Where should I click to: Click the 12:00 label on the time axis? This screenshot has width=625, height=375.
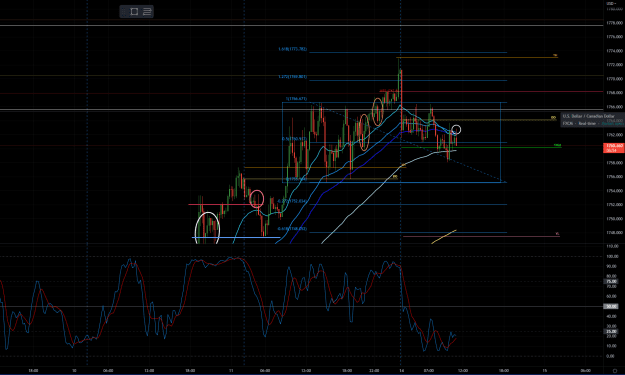pyautogui.click(x=462, y=371)
